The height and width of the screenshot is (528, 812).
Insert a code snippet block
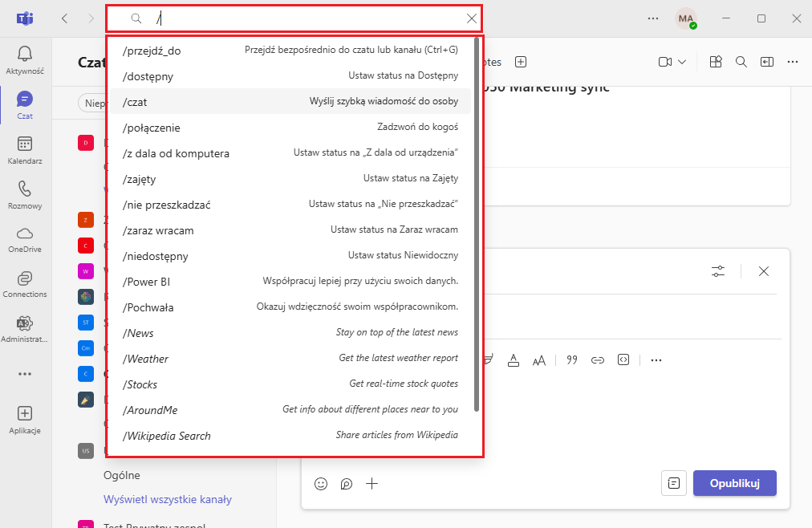click(x=623, y=360)
